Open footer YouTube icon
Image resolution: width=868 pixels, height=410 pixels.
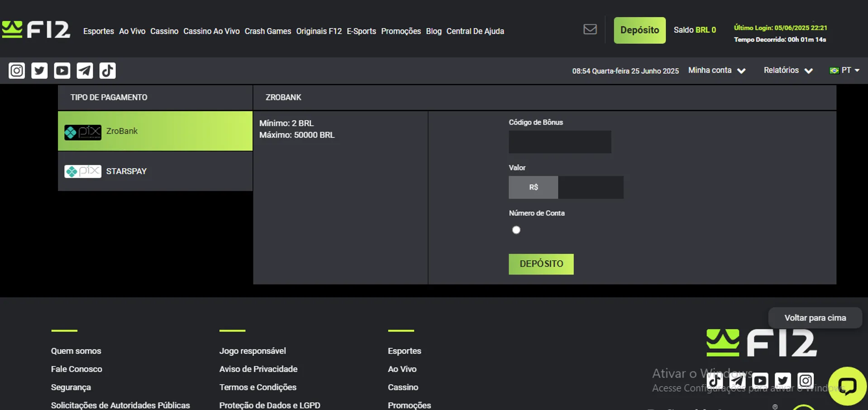pos(760,381)
